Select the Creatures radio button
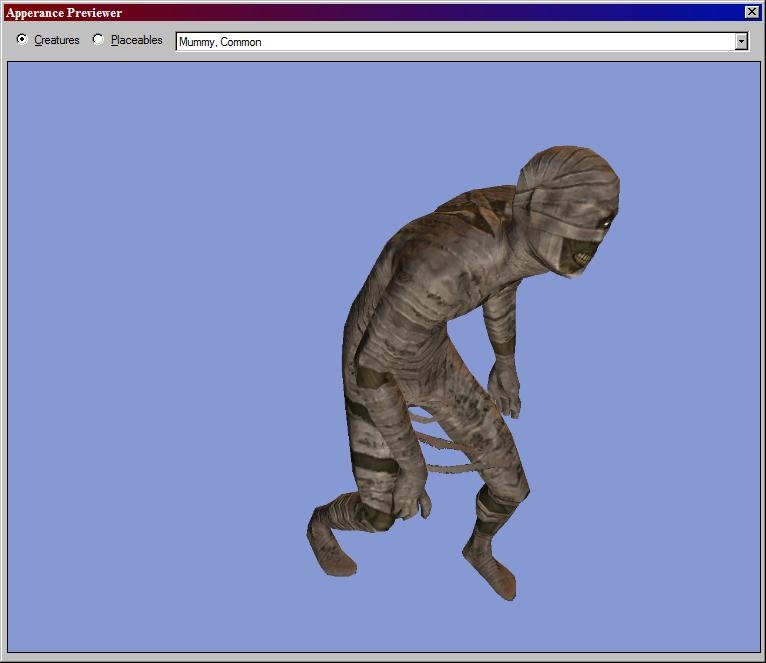766x663 pixels. (x=23, y=40)
